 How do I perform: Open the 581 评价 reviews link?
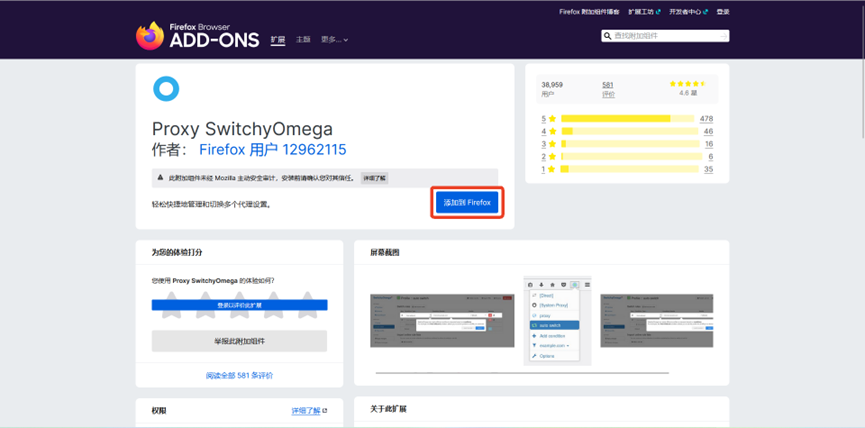coord(608,89)
